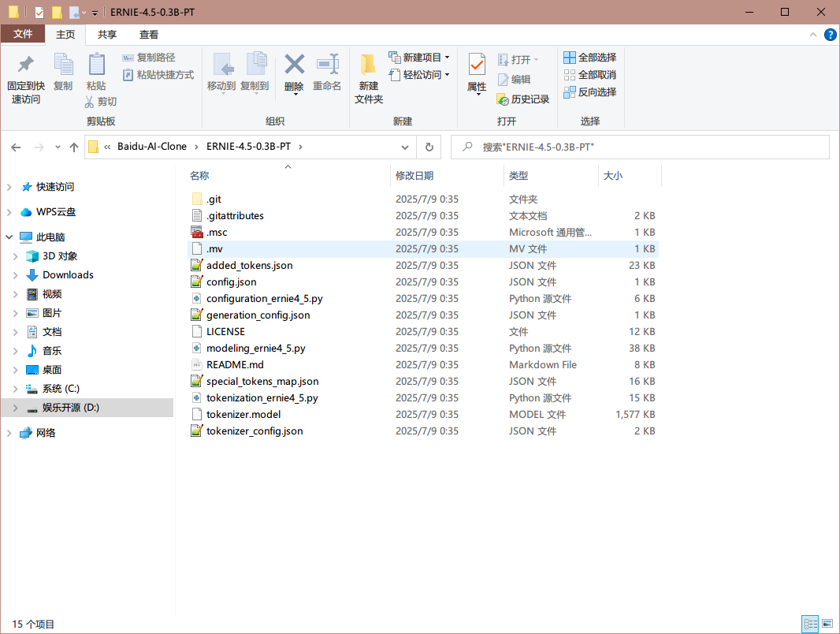Select the config.json file
Screen dimensions: 840x634
click(x=422, y=282)
